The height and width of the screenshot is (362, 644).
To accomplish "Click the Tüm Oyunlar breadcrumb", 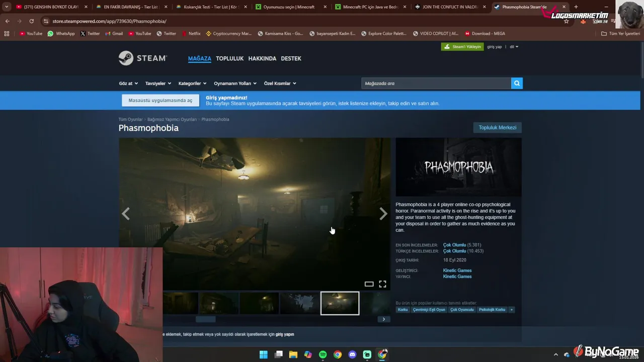I will (x=130, y=120).
